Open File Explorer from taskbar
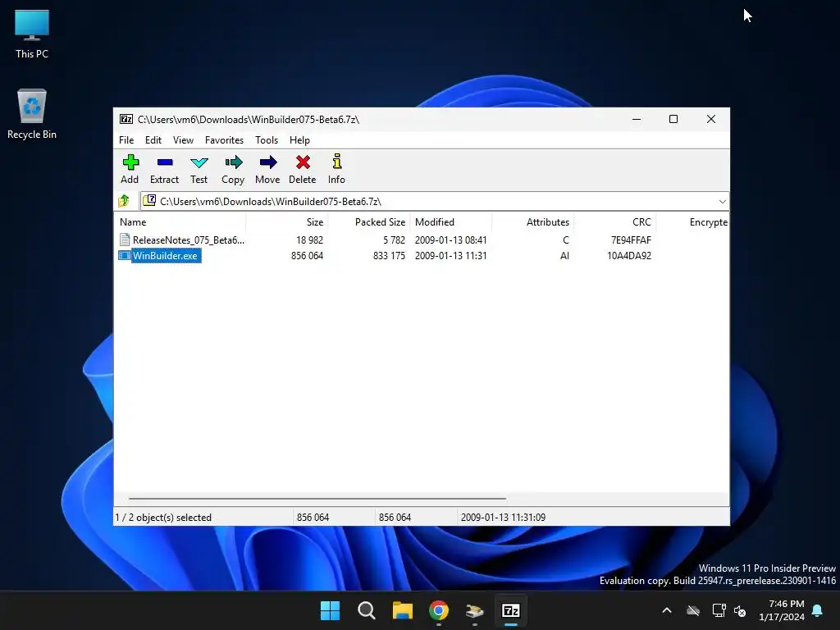 (x=402, y=610)
